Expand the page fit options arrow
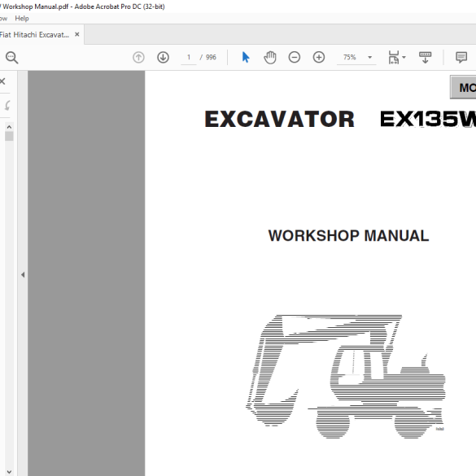The height and width of the screenshot is (476, 476). pyautogui.click(x=404, y=57)
